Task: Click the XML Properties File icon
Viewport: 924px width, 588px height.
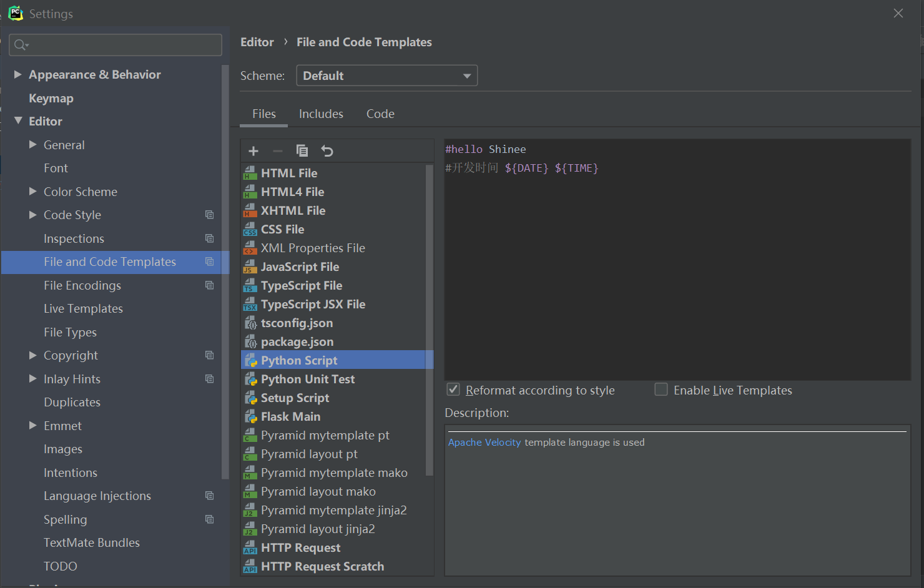Action: pyautogui.click(x=250, y=248)
